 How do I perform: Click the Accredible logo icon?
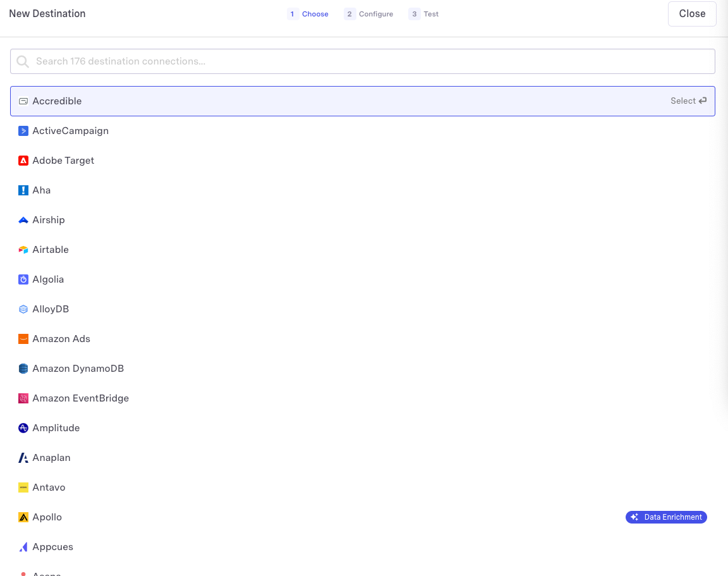tap(23, 101)
